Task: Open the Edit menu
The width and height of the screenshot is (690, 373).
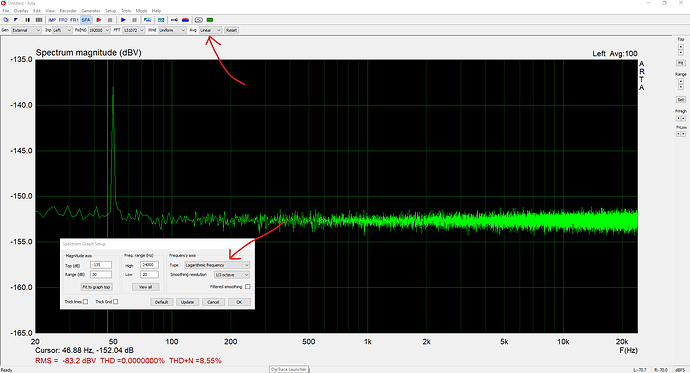Action: [37, 11]
